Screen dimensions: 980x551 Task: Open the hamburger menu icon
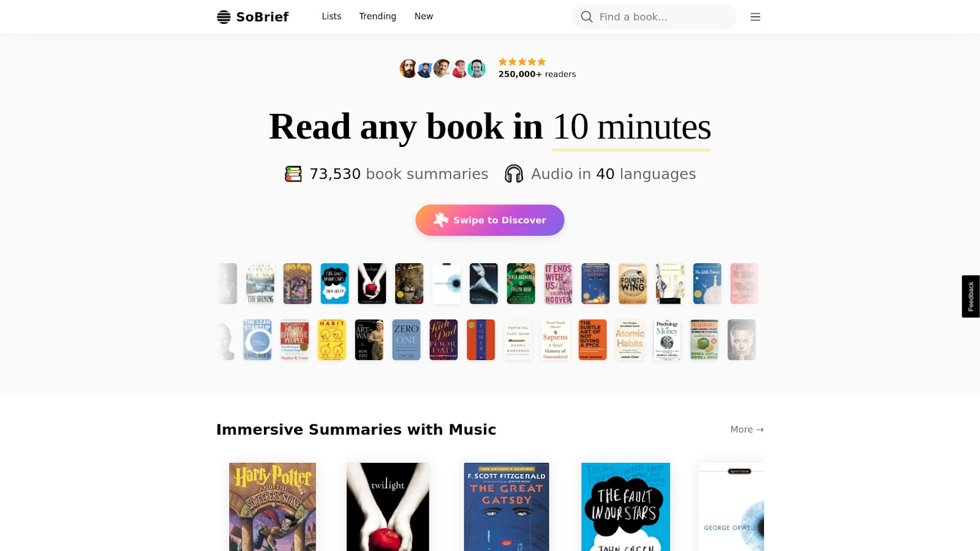point(755,17)
